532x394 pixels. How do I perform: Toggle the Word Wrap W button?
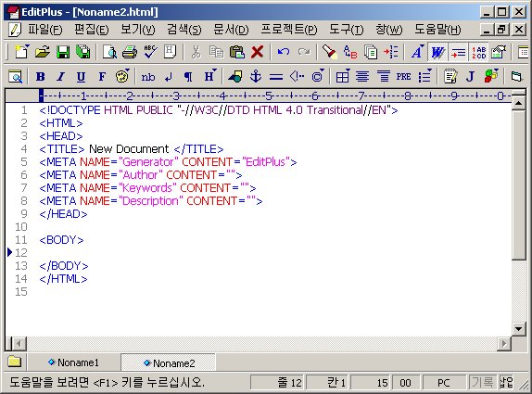(x=437, y=52)
